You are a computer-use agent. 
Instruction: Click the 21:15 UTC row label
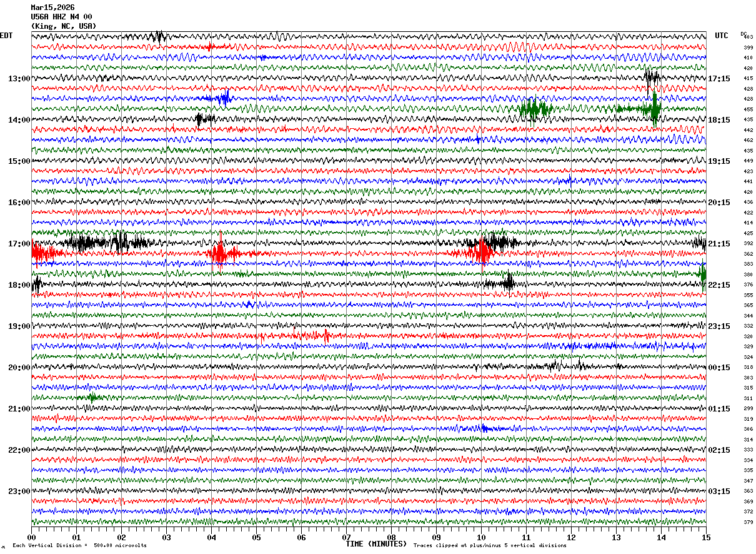click(x=719, y=244)
